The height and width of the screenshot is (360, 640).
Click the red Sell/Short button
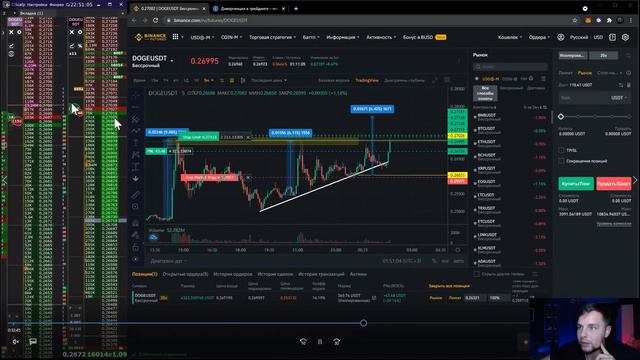coord(613,184)
